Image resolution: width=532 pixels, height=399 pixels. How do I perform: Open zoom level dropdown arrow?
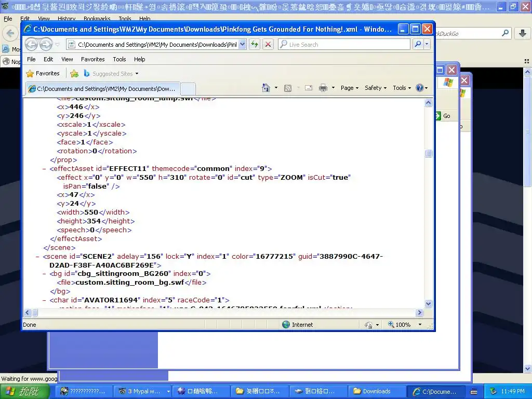tap(420, 325)
